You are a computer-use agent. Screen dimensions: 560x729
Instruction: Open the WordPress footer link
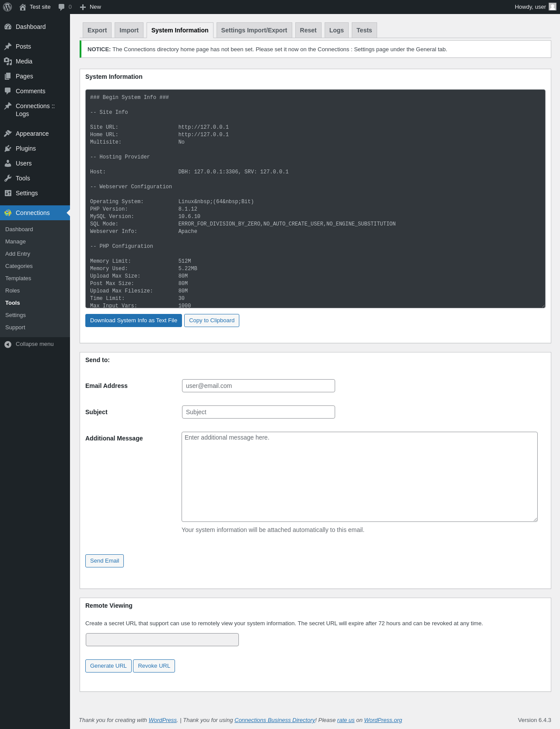pyautogui.click(x=163, y=720)
